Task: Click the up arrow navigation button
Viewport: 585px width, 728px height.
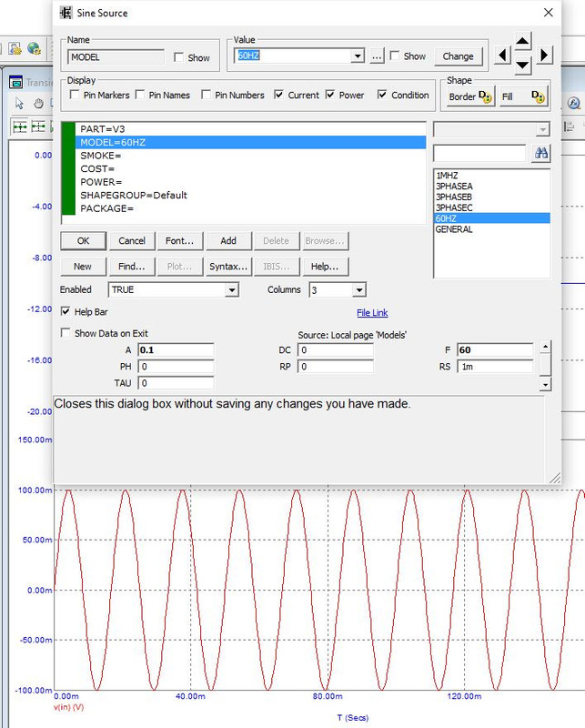Action: [x=522, y=41]
